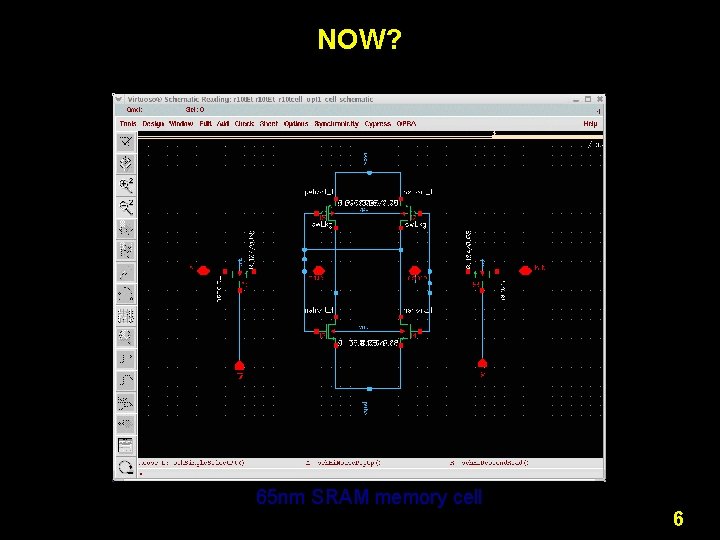Select the Copy tool icon
This screenshot has width=720, height=540.
click(x=125, y=250)
